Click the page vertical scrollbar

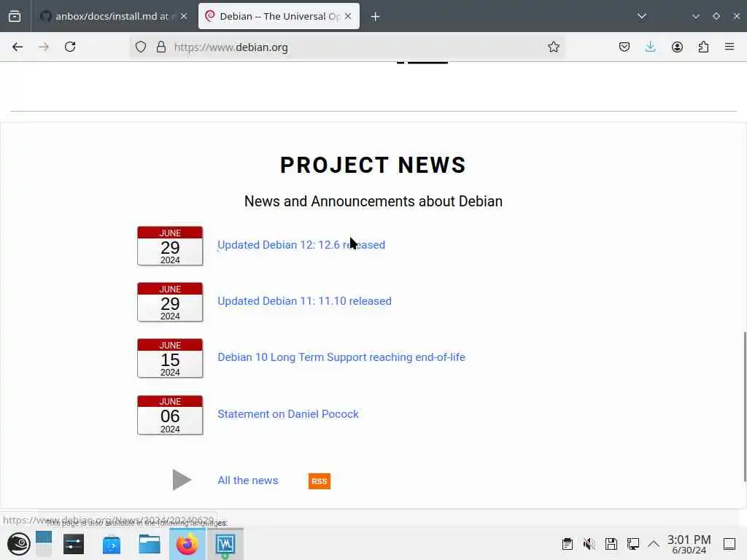(745, 407)
